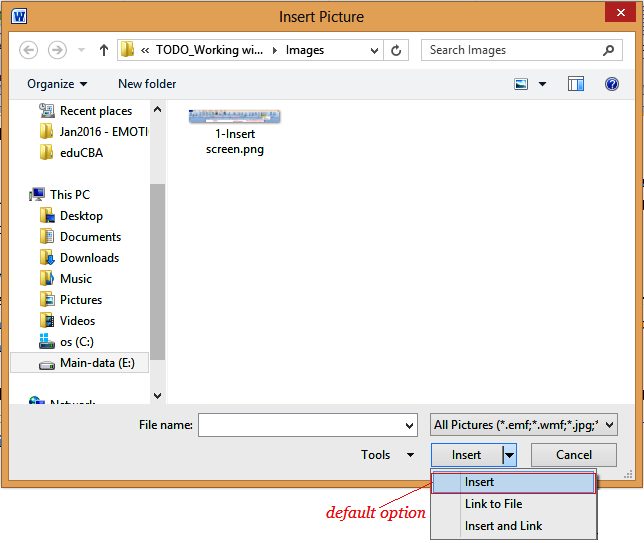
Task: Expand the File name dropdown arrow
Action: click(409, 425)
